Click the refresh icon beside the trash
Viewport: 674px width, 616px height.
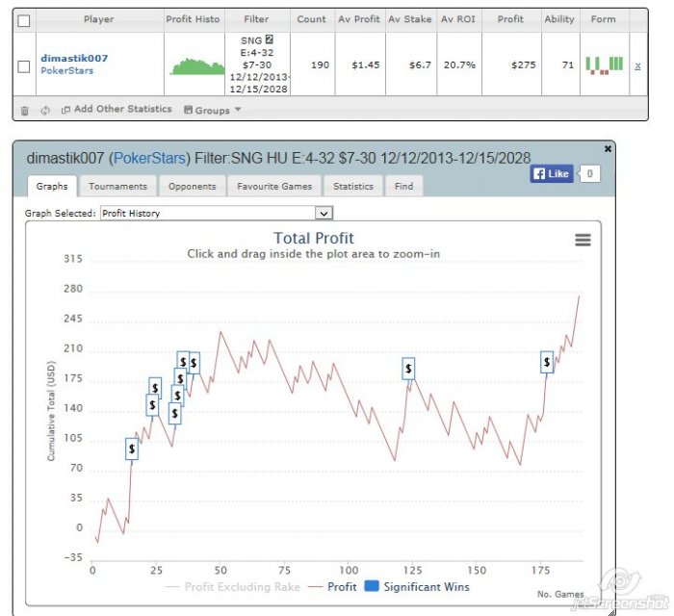[44, 111]
